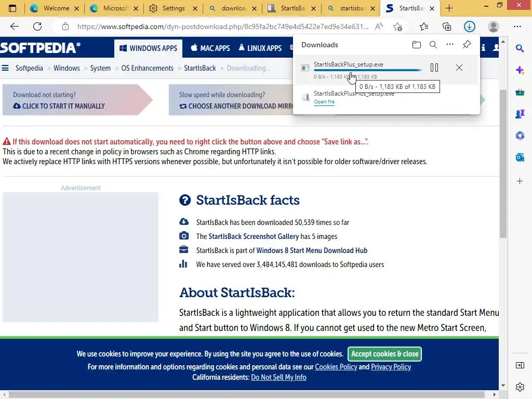Select MAC APPS navigation item

point(210,48)
